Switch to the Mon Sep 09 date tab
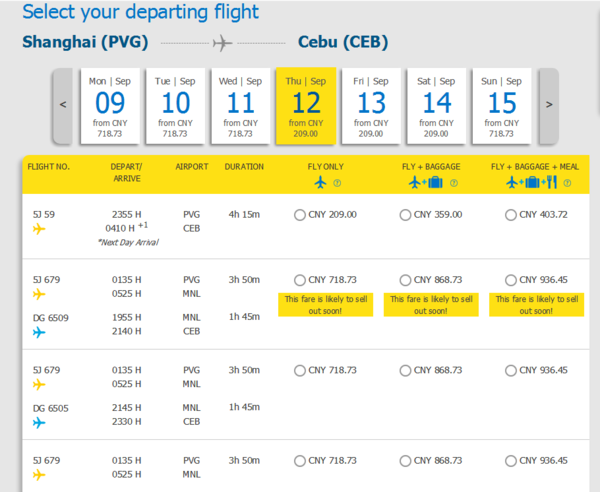This screenshot has height=492, width=600. (110, 106)
